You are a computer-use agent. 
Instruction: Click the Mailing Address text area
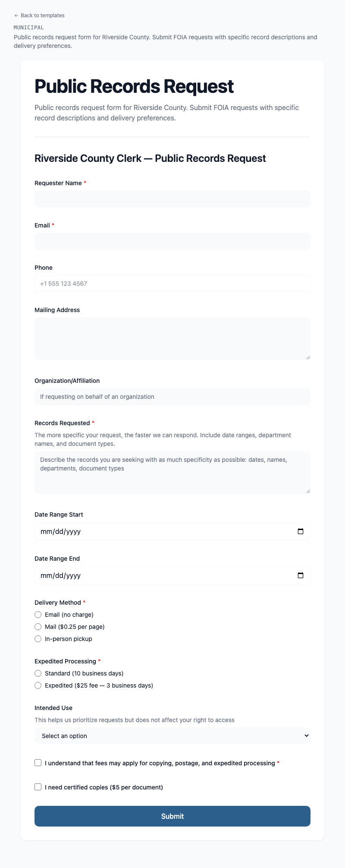pos(172,339)
